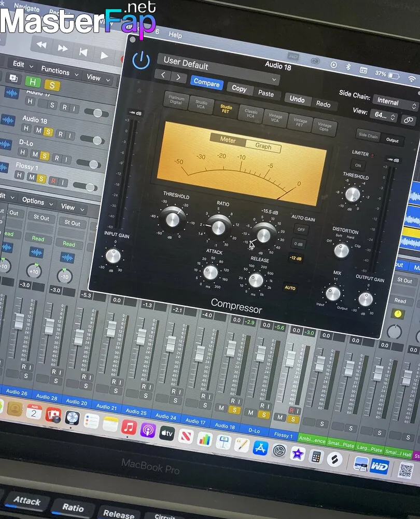Screen dimensions: 420x519
Task: Toggle solo on the D-Lo track
Action: (x=45, y=156)
